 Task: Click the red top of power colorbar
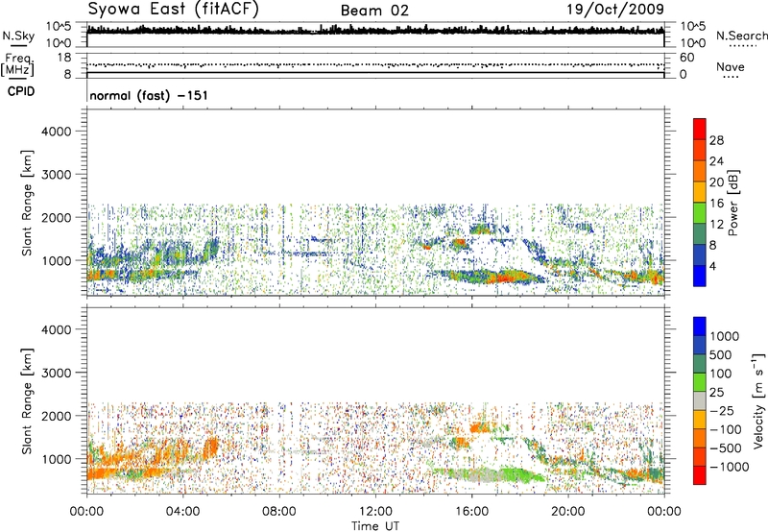point(700,127)
